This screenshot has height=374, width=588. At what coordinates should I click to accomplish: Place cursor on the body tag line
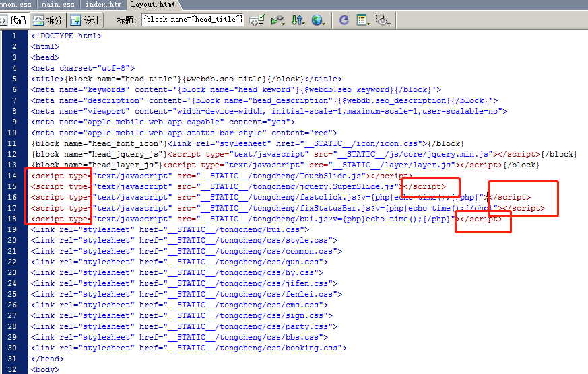[45, 369]
